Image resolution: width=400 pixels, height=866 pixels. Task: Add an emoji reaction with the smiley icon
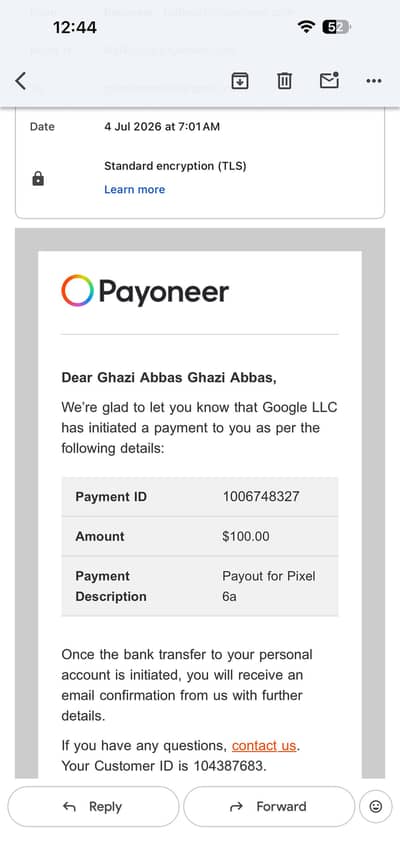(376, 806)
